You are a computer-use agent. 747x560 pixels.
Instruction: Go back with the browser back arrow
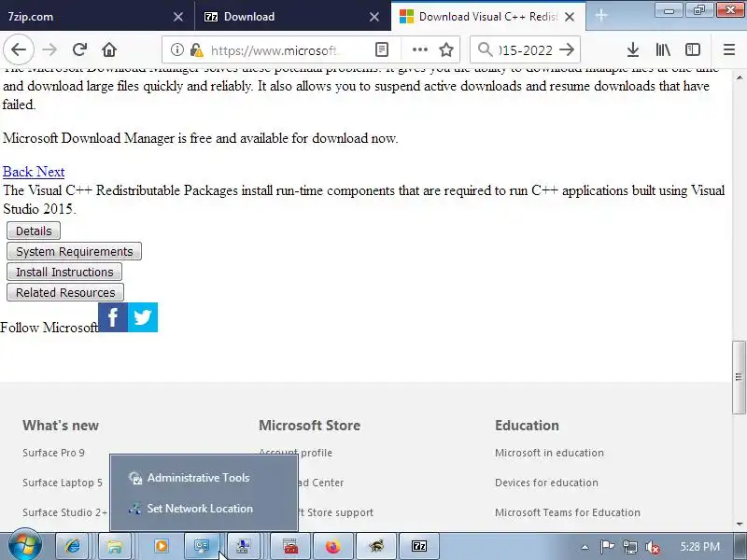coord(19,49)
